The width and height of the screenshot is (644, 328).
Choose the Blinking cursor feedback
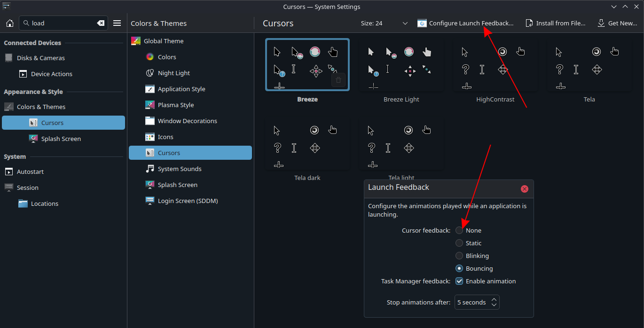(459, 256)
